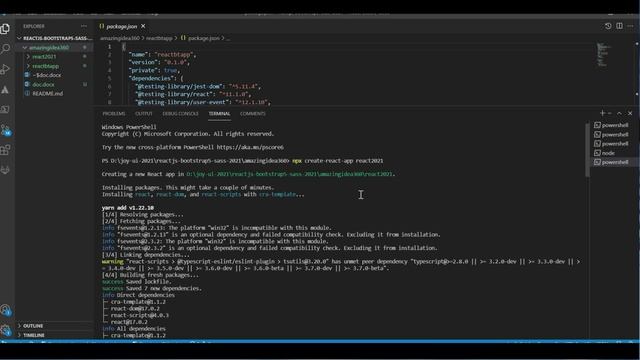Open the Search view in the activity bar

coord(5,49)
